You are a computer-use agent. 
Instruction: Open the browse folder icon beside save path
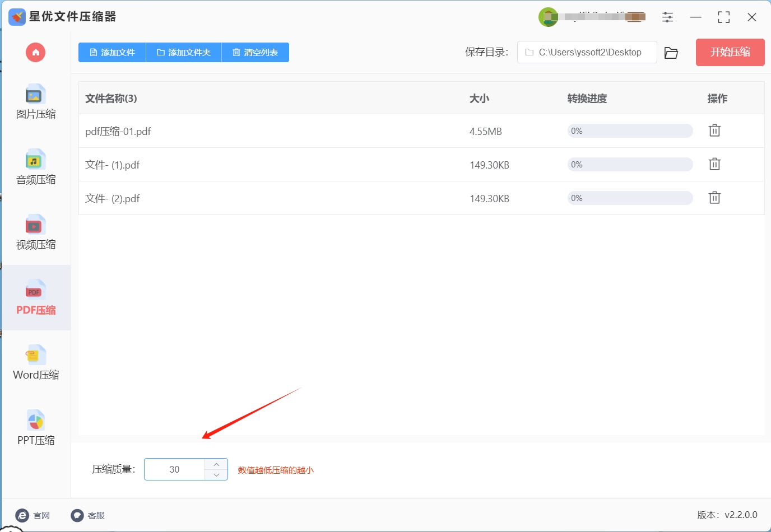pos(671,53)
